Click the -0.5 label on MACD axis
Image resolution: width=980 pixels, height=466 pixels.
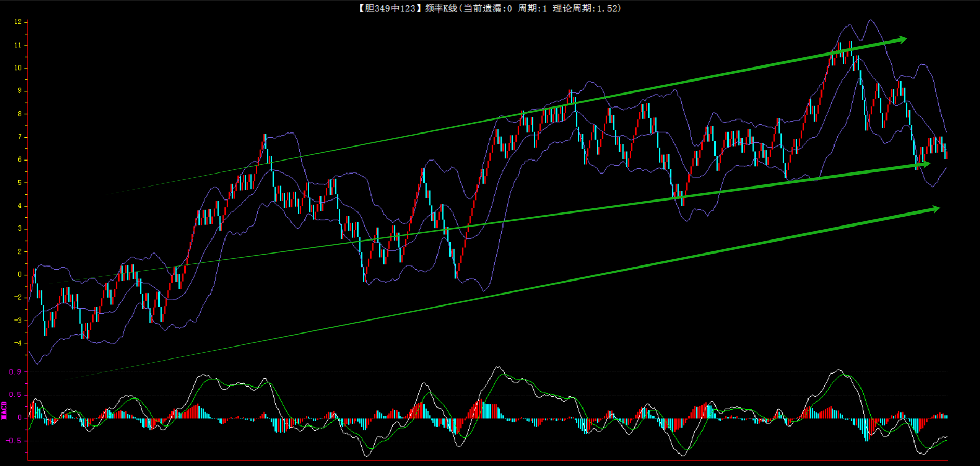(x=15, y=441)
